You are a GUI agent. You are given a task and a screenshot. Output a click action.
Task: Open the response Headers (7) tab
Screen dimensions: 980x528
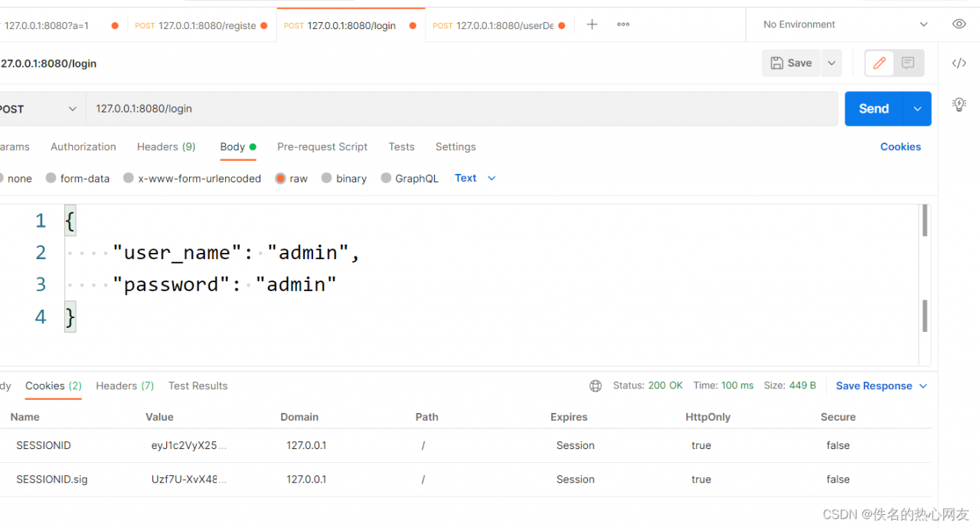point(125,386)
